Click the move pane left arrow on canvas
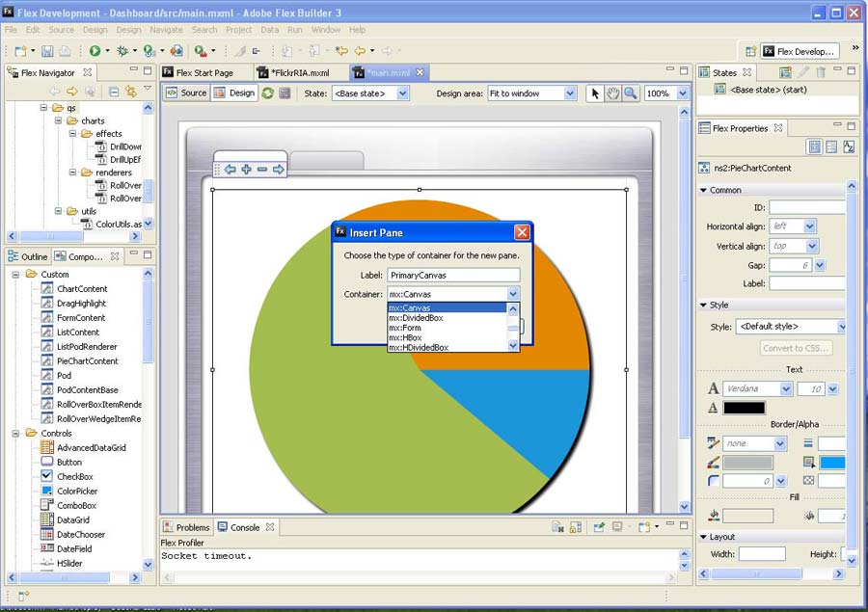 pos(231,170)
